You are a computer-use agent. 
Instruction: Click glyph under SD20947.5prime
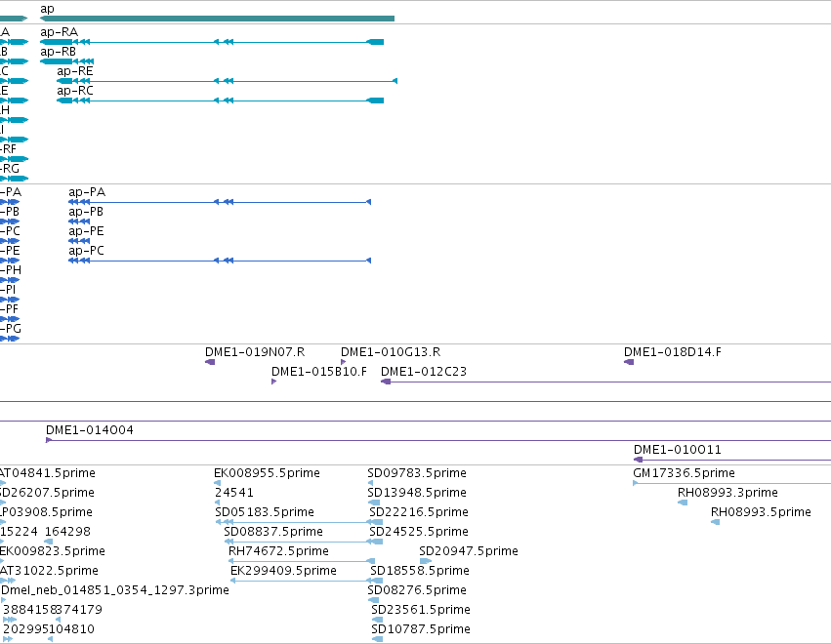click(425, 561)
